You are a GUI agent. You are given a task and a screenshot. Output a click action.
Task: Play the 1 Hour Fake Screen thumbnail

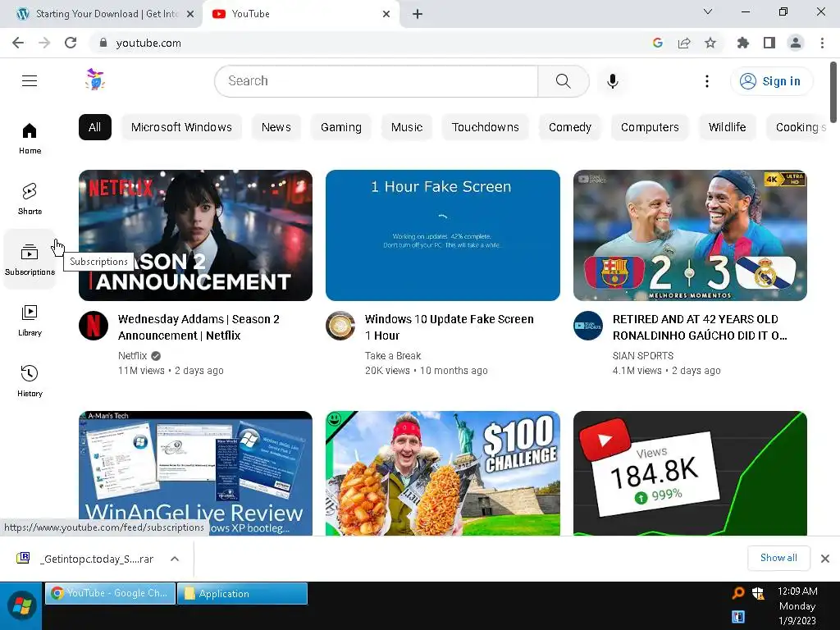point(442,235)
